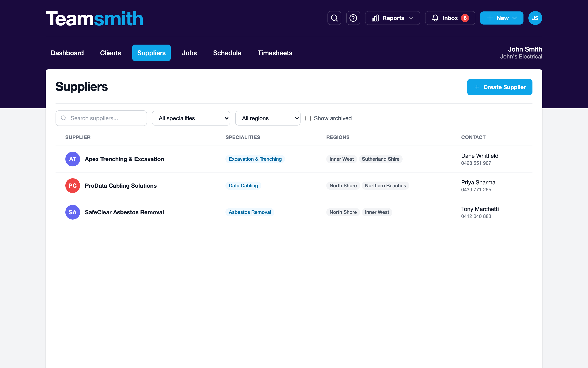Go to the Dashboard tab
Viewport: 588px width, 368px height.
(x=67, y=53)
